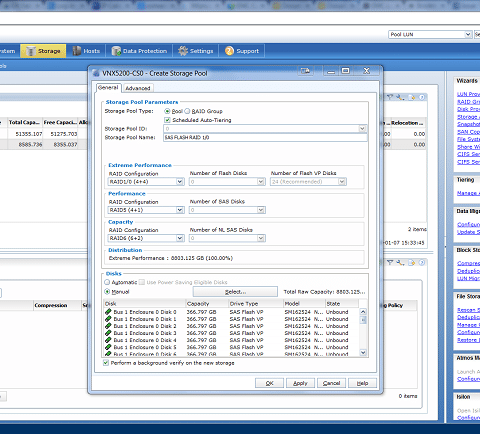Click the Select... disks button

[235, 292]
